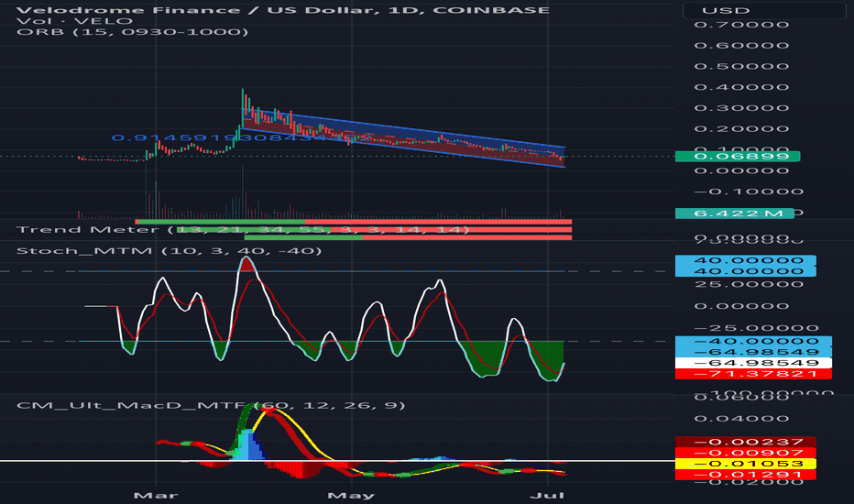Click the dark red MACD value -0.00237
The height and width of the screenshot is (504, 854).
(746, 442)
